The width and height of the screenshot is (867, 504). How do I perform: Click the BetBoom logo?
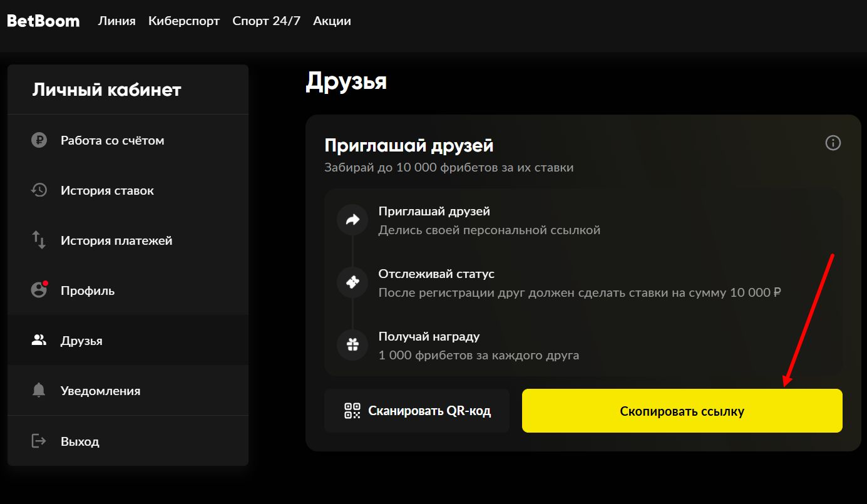43,20
